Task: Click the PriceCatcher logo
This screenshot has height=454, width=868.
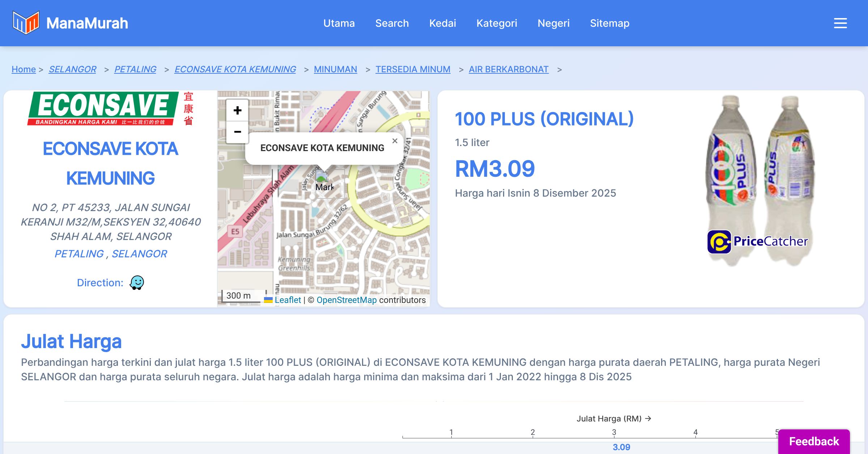Action: click(758, 241)
